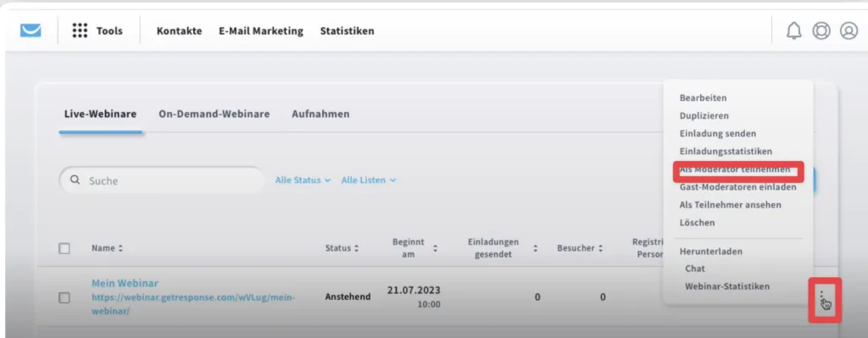Choose Duplizieren from the context menu
The width and height of the screenshot is (868, 338).
tap(704, 115)
